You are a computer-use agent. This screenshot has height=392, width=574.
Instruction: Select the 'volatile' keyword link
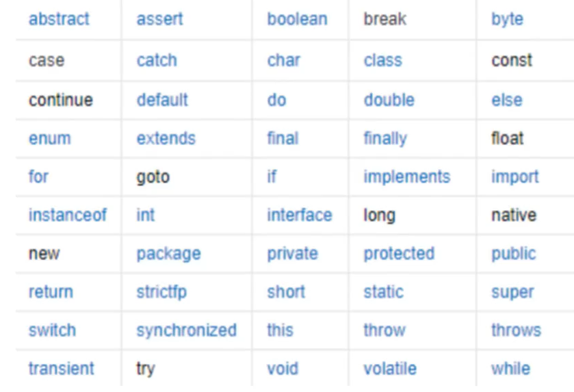[x=389, y=369]
